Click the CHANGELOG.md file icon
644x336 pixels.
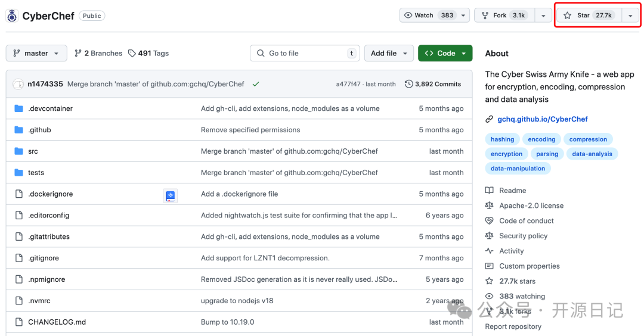pyautogui.click(x=19, y=322)
